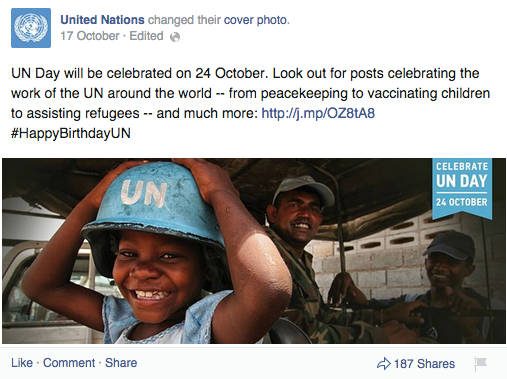Click the 17 October timestamp
507x379 pixels.
[90, 36]
